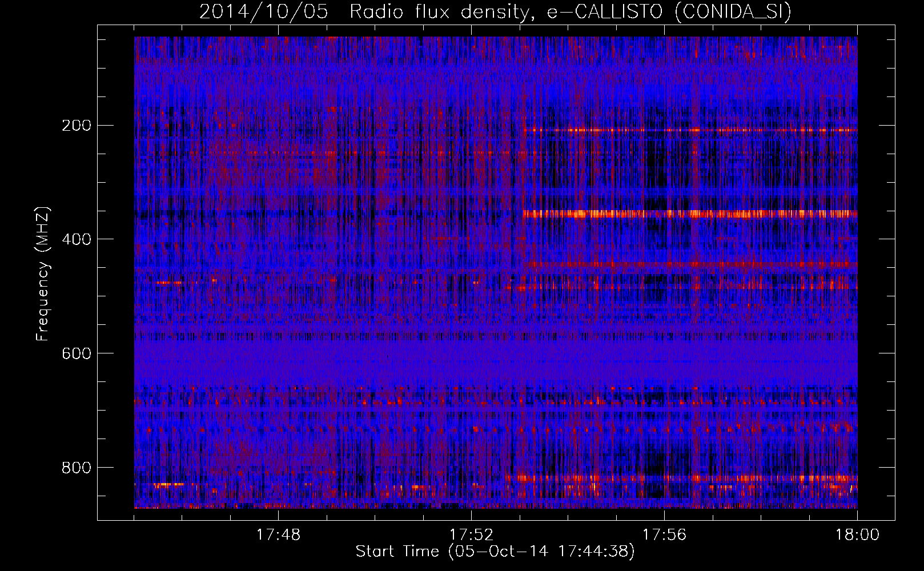Click the 600 frequency tick label
Image resolution: width=924 pixels, height=571 pixels.
click(77, 353)
